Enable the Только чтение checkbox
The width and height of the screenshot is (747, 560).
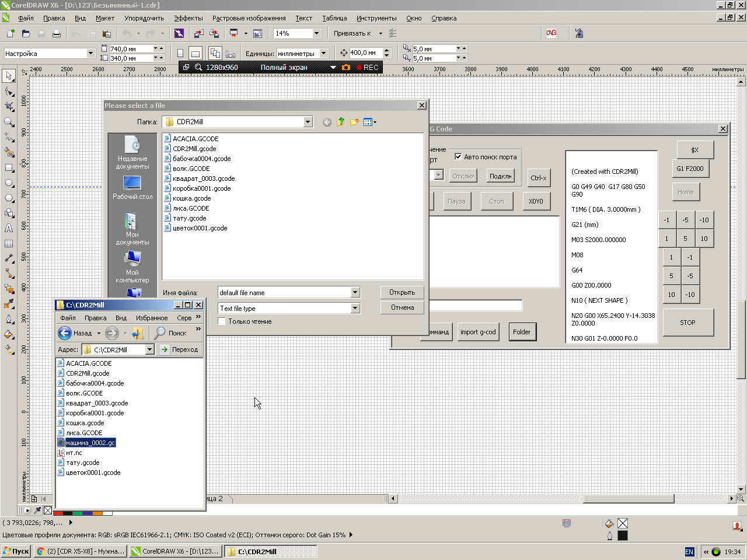click(x=222, y=321)
